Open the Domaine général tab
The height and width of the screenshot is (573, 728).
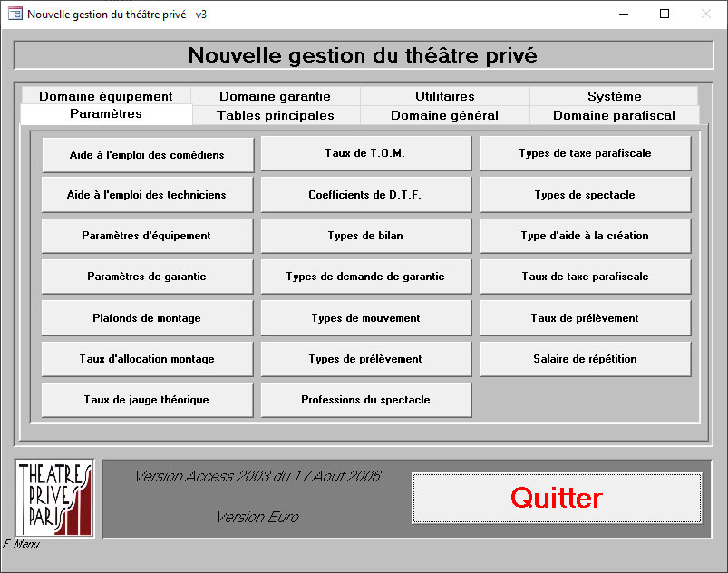(445, 115)
